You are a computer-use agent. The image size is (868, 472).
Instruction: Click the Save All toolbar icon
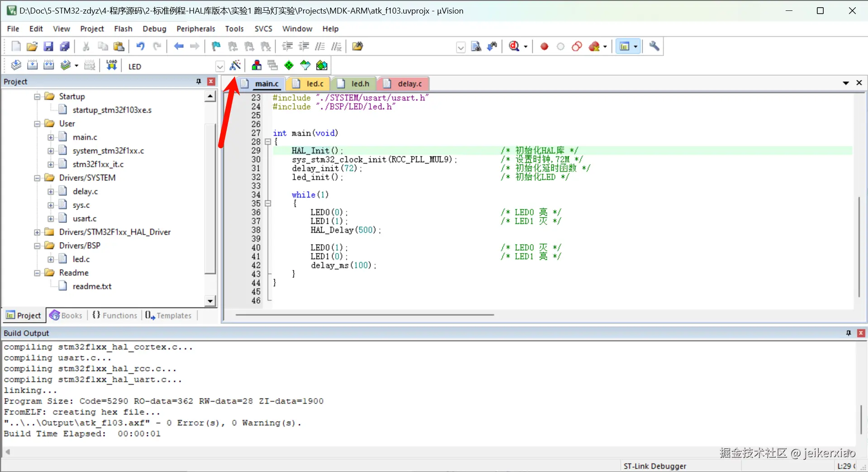coord(65,47)
